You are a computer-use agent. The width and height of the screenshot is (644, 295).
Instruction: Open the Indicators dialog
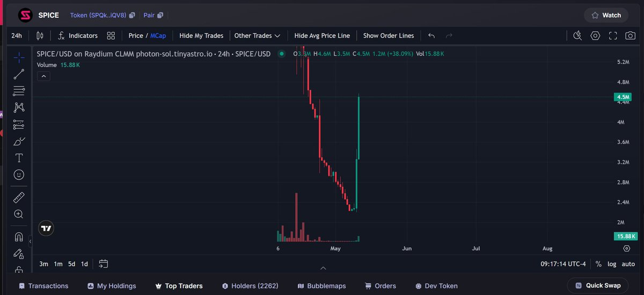pyautogui.click(x=77, y=35)
